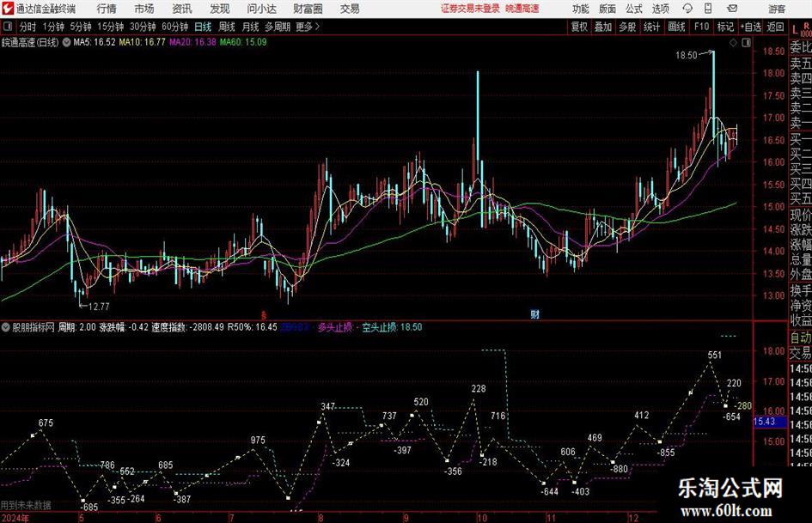Screen dimensions: 812x523
Task: Click the 12.77 low price label
Action: pos(99,307)
